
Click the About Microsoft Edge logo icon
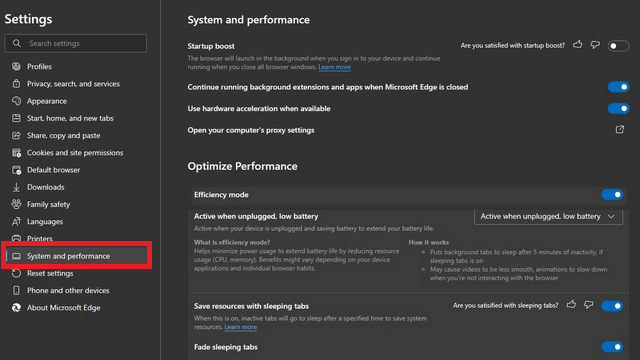click(x=16, y=308)
